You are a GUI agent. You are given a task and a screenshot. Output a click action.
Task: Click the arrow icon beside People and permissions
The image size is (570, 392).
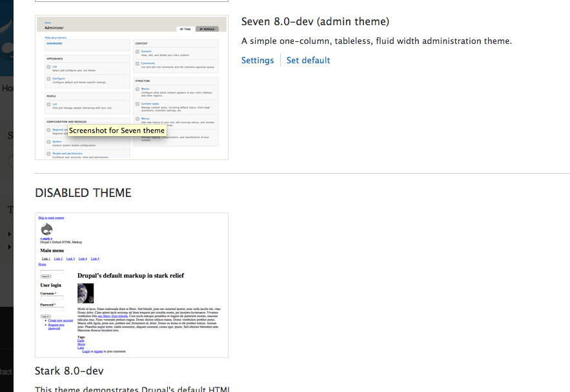tap(48, 152)
